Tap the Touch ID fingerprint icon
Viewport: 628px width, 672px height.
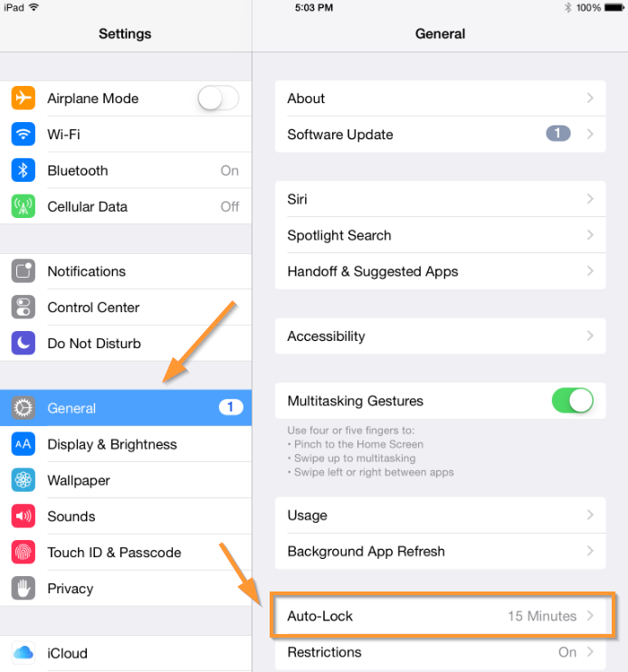click(x=24, y=552)
